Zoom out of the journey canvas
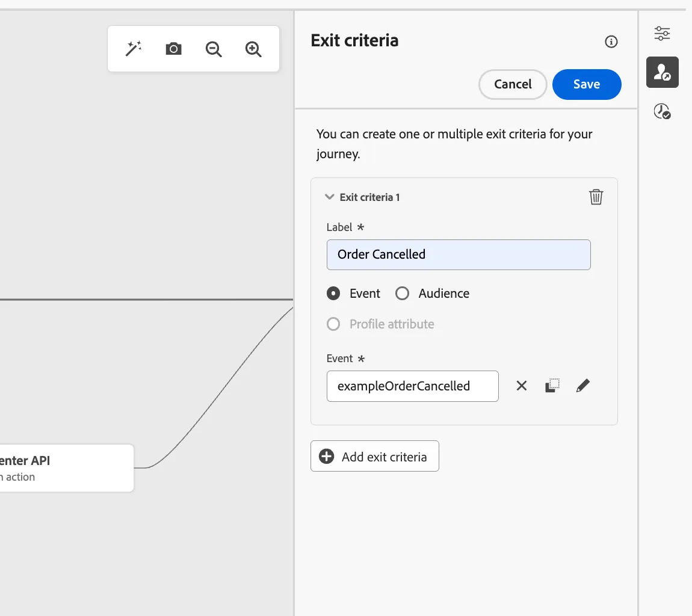 coord(214,49)
